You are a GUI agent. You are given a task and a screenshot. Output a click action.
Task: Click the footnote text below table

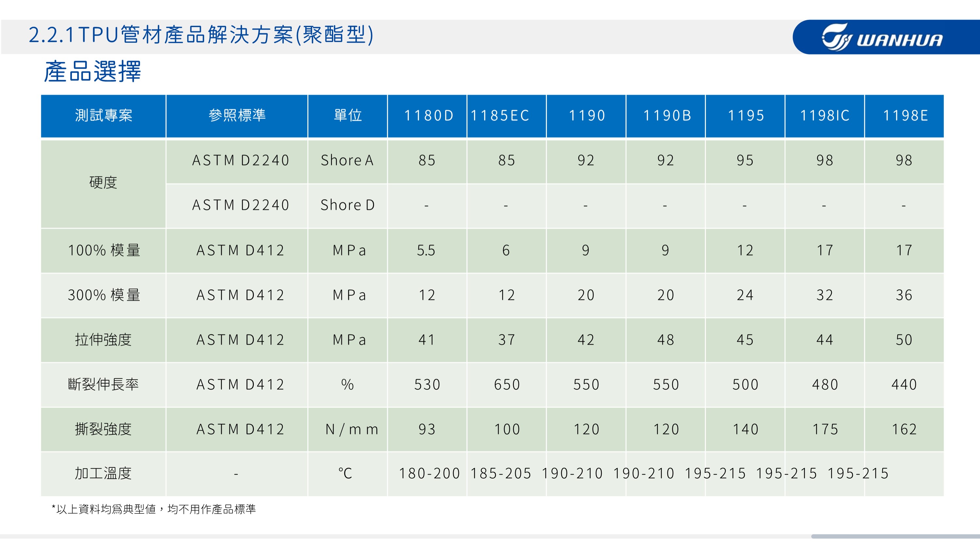tap(154, 509)
